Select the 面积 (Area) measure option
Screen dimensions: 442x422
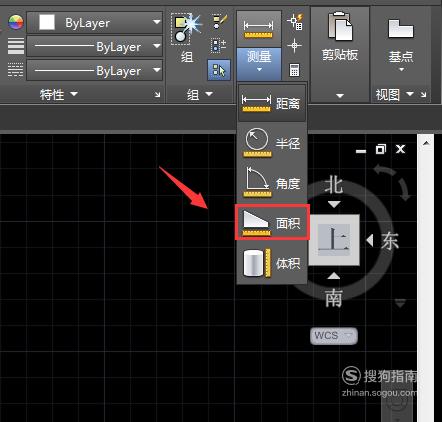click(x=272, y=222)
